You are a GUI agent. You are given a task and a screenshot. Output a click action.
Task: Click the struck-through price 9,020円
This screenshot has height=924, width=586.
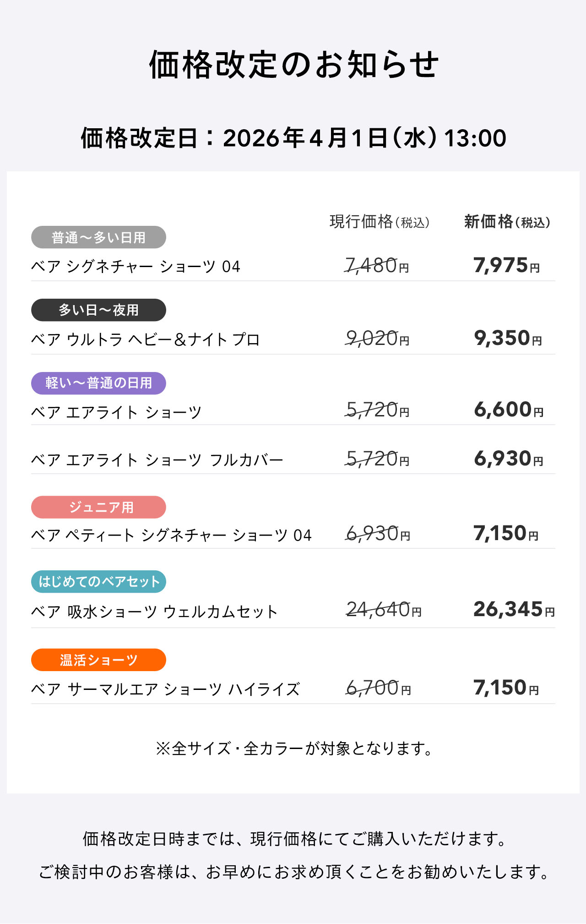(x=377, y=339)
